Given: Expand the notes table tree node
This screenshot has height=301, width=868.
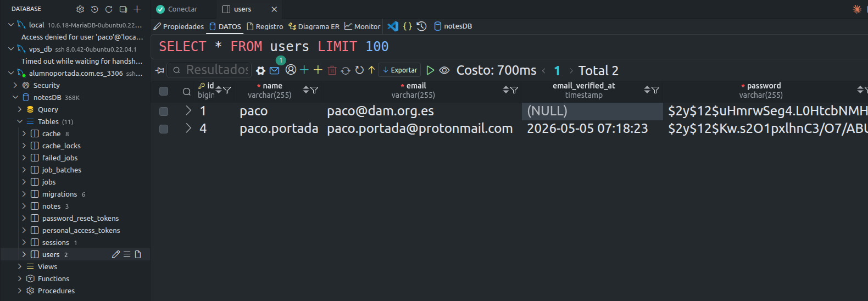Looking at the screenshot, I should [x=24, y=206].
